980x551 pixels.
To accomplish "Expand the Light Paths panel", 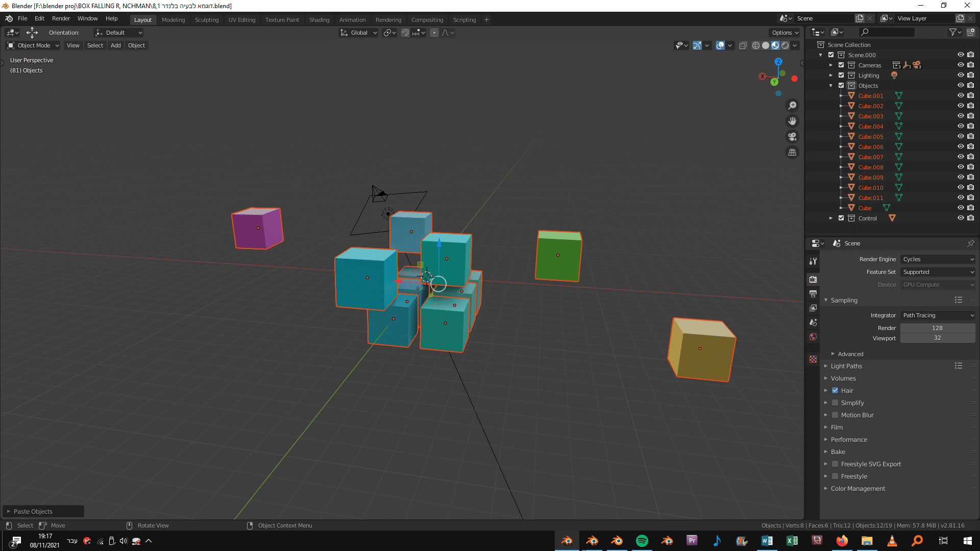I will tap(846, 366).
